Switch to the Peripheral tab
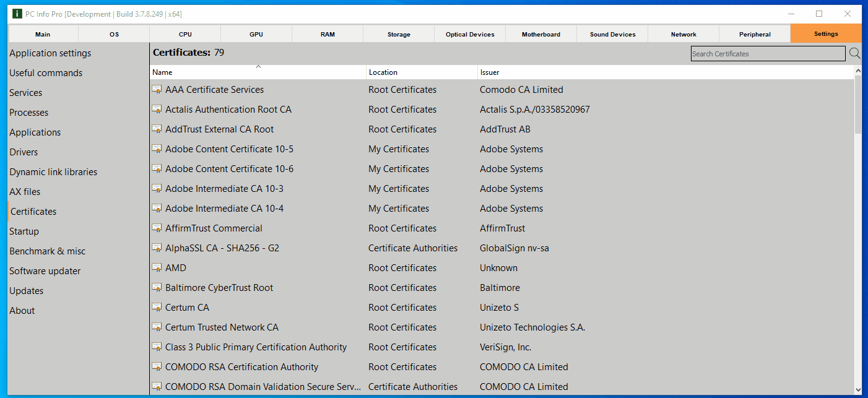 755,34
